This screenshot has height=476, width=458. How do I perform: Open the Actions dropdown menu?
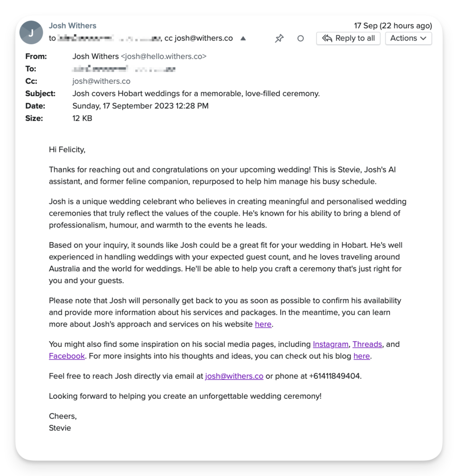point(408,38)
